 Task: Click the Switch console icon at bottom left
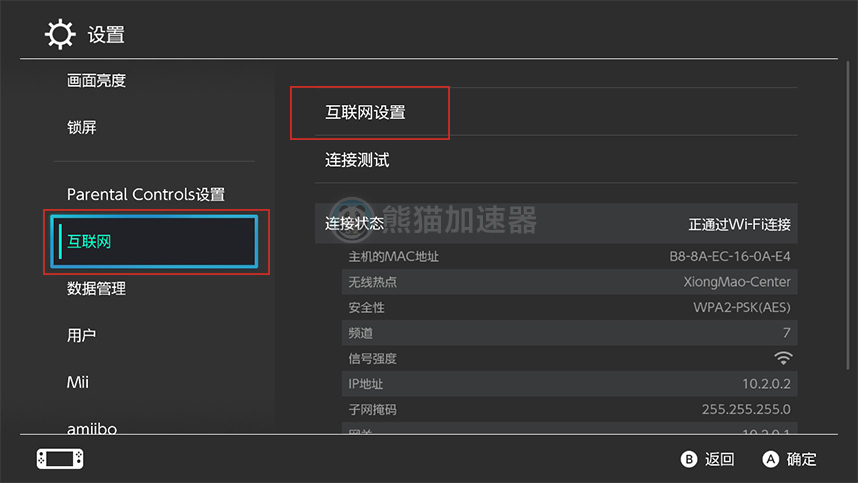point(60,459)
